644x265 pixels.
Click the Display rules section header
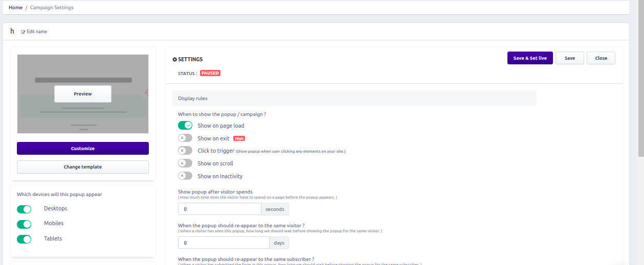(354, 98)
